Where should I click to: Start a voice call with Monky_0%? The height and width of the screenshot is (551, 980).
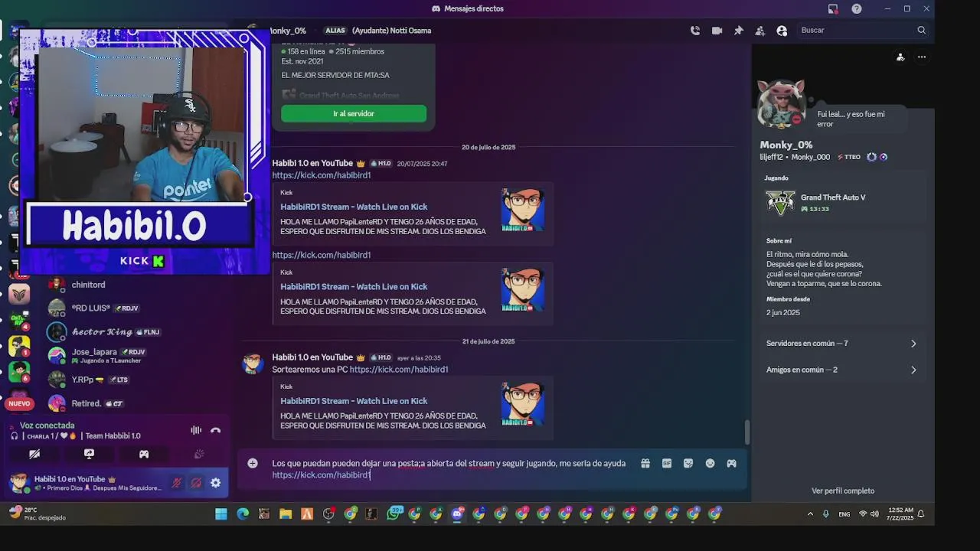[695, 31]
